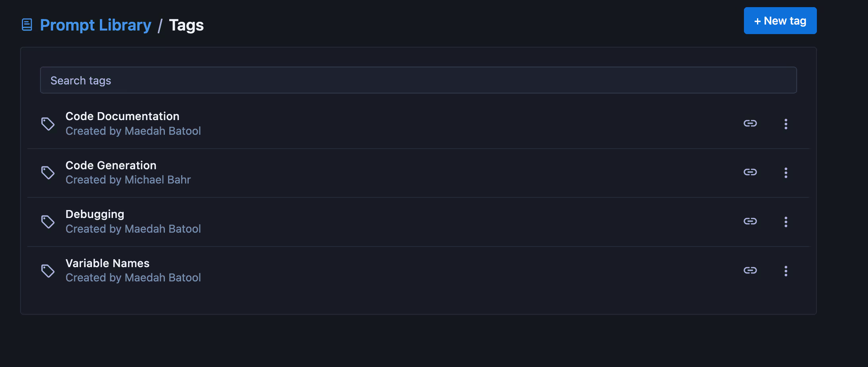Select the Debugging tag name
The height and width of the screenshot is (367, 868).
(x=95, y=214)
